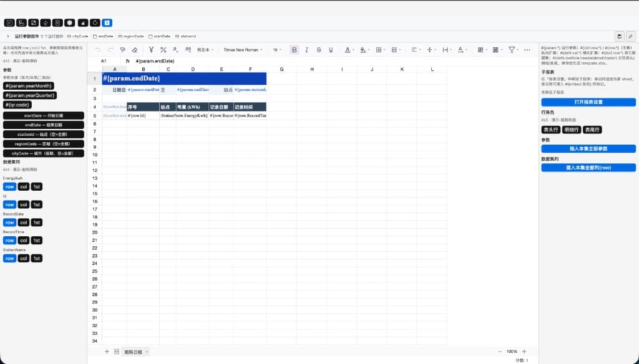Screen dimensions: 639x364
Task: Select the startDate run parameter chip
Action: [160, 36]
